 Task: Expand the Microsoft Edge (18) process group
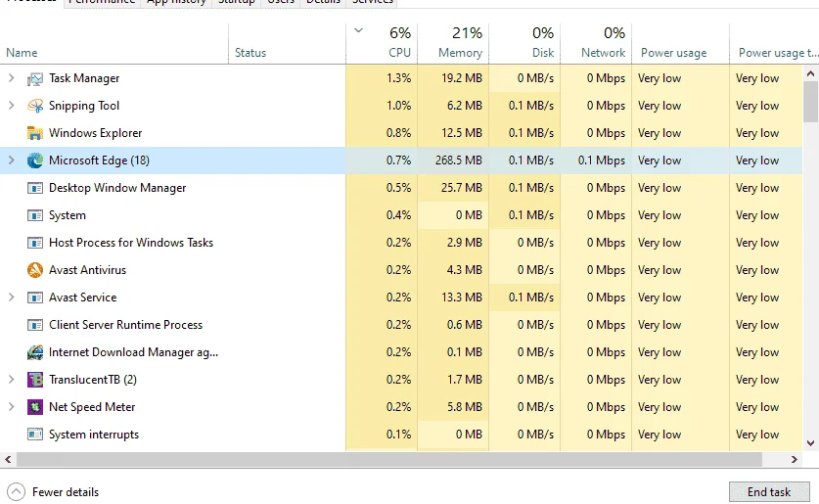[x=12, y=160]
